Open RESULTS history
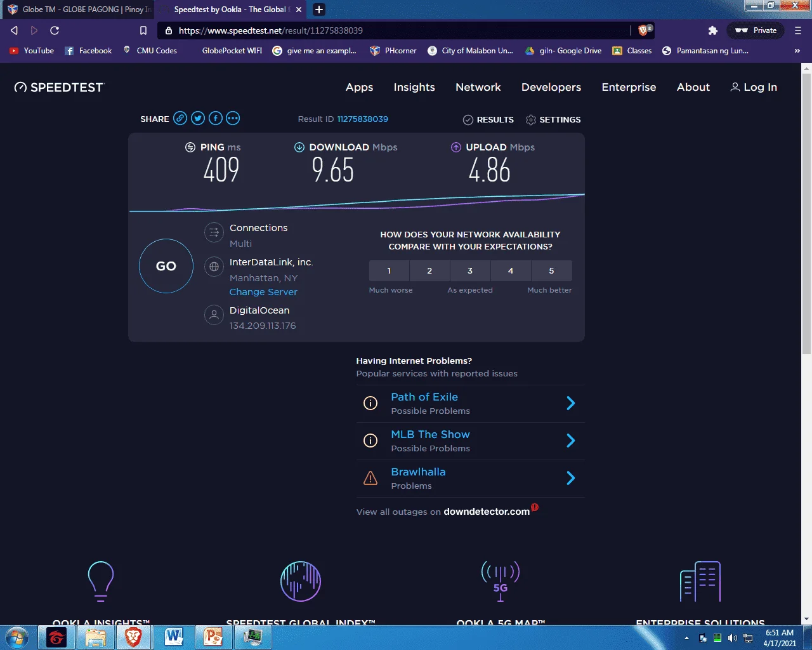Viewport: 812px width, 650px height. point(488,119)
